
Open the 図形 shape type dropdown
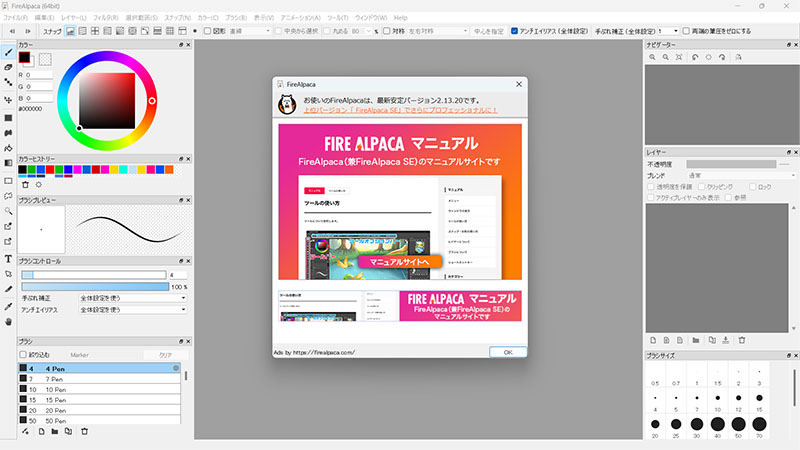[x=249, y=31]
